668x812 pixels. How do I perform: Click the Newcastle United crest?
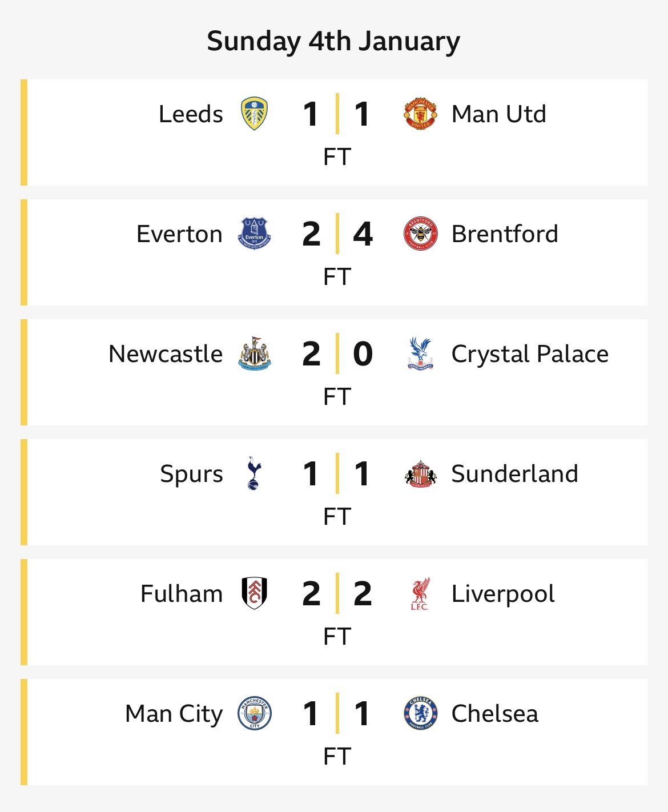pyautogui.click(x=254, y=353)
